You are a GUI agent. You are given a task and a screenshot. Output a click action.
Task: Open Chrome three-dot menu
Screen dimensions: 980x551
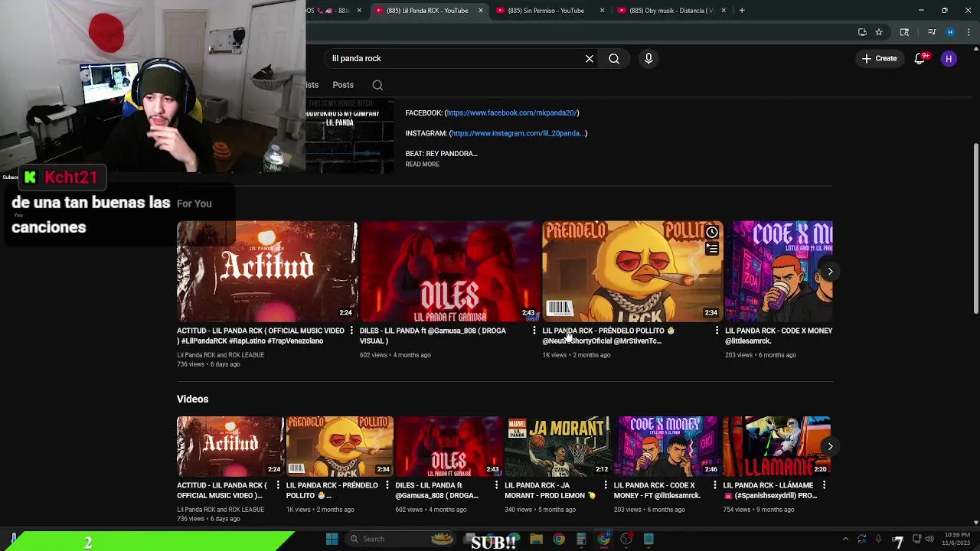[x=968, y=32]
